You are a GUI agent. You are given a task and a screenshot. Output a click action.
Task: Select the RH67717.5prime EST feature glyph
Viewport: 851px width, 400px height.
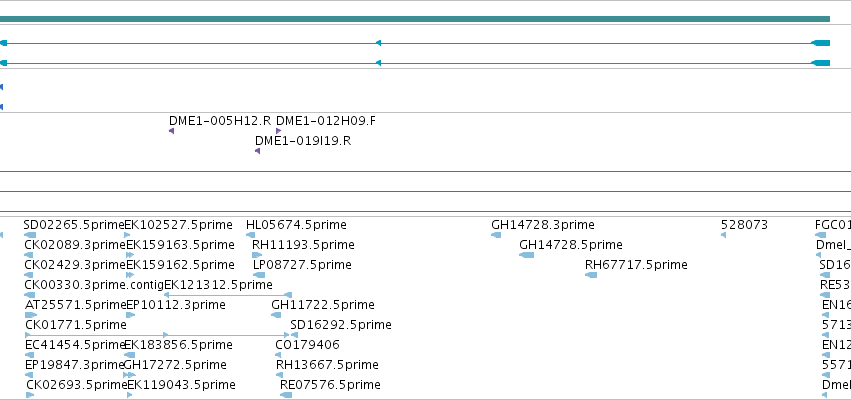pyautogui.click(x=591, y=275)
